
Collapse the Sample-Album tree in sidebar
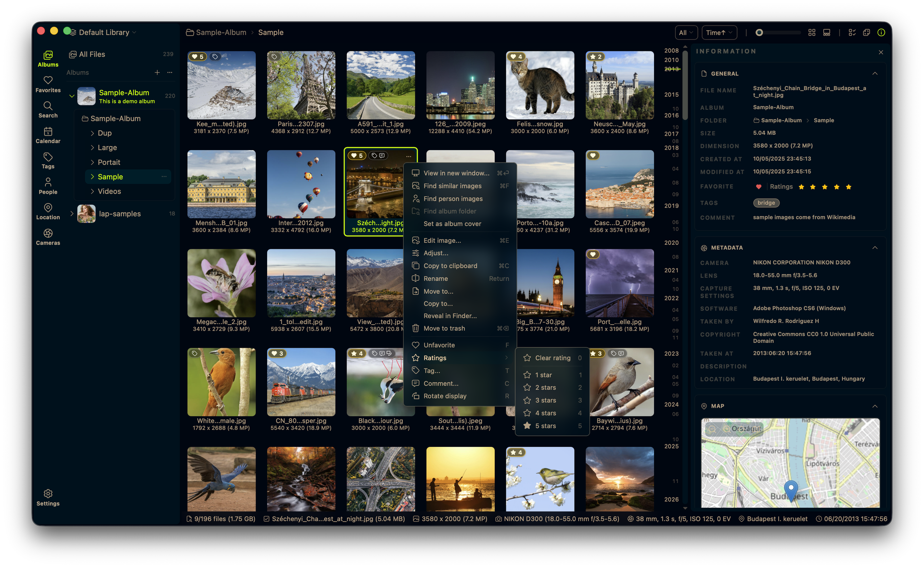tap(71, 96)
